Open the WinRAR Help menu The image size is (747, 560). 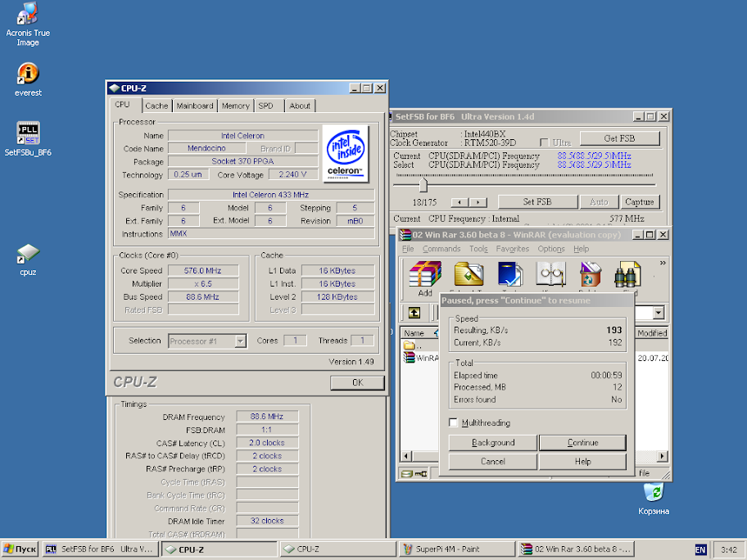581,249
